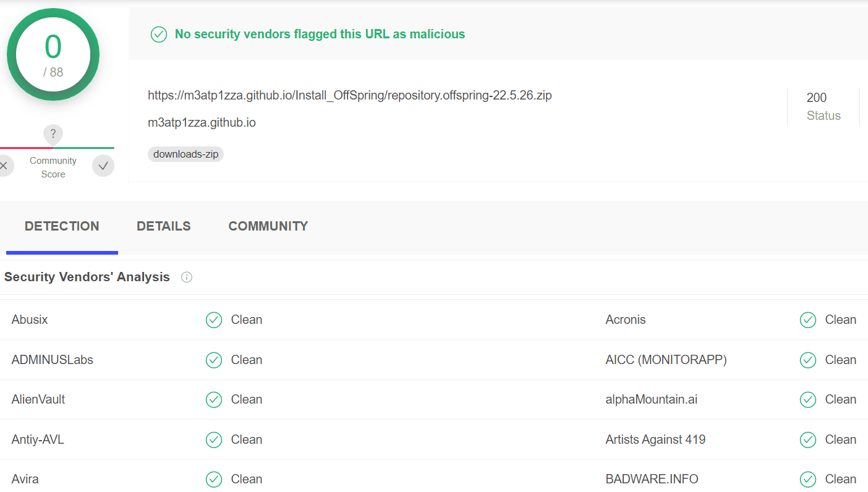Click the 'No security vendors flagged' message

[x=320, y=34]
